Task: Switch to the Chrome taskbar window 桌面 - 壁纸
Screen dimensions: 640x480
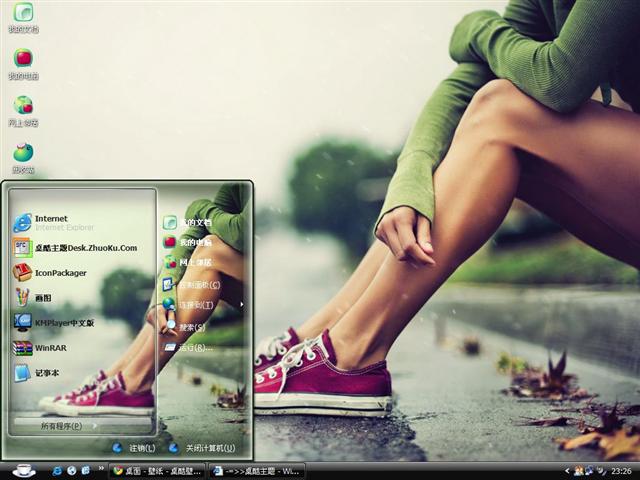Action: pyautogui.click(x=158, y=471)
